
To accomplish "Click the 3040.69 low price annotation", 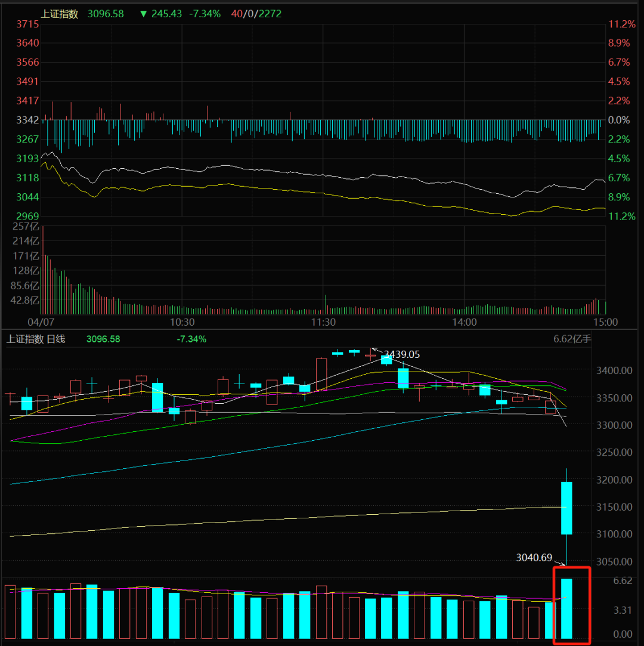I will click(x=534, y=558).
